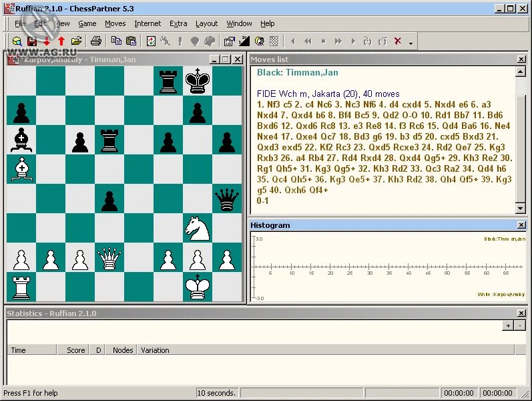Select the white king on the board
Screen dimensions: 532x401
point(198,287)
